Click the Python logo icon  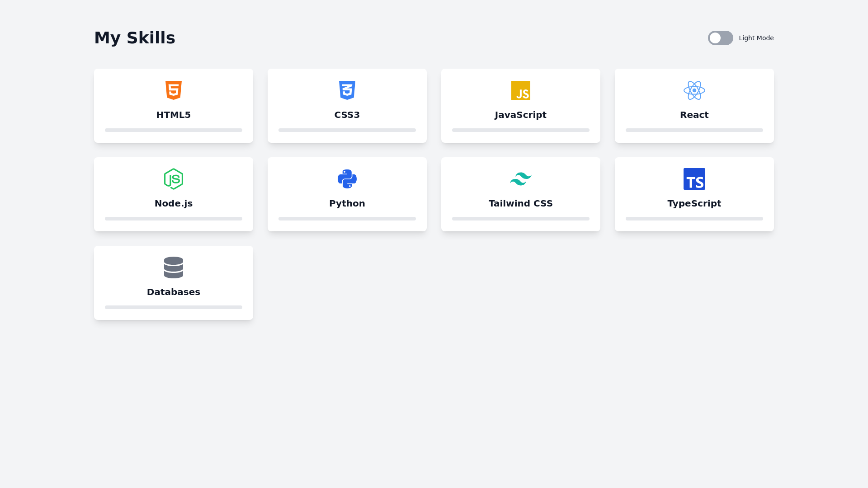[347, 179]
